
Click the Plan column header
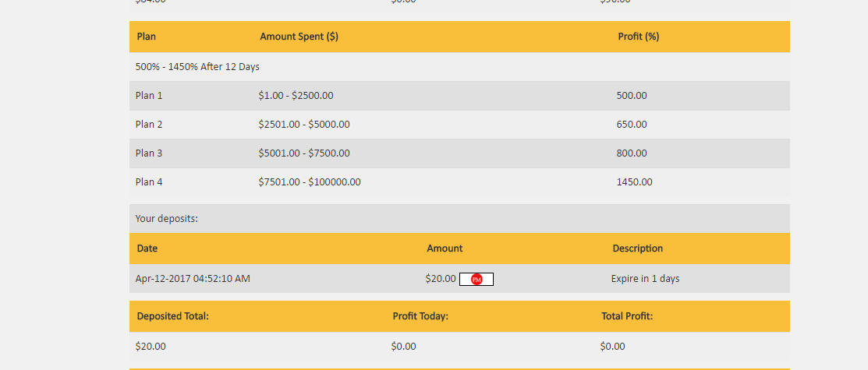(x=146, y=37)
